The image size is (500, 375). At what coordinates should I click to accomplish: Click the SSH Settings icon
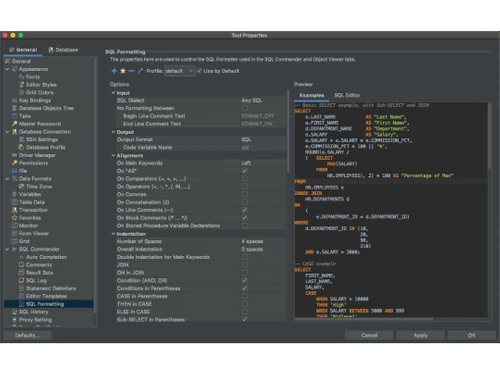[22, 140]
